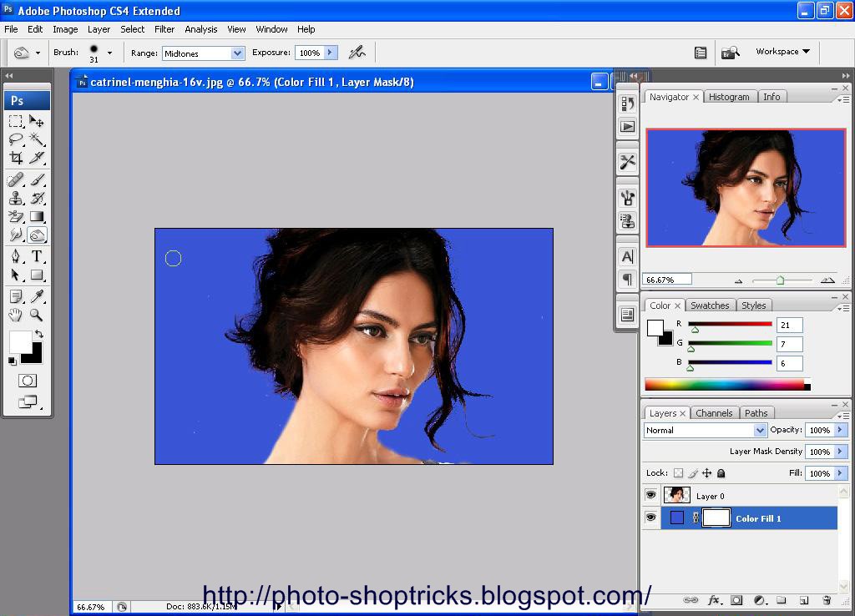Toggle lock all
The image size is (855, 616).
(x=721, y=473)
